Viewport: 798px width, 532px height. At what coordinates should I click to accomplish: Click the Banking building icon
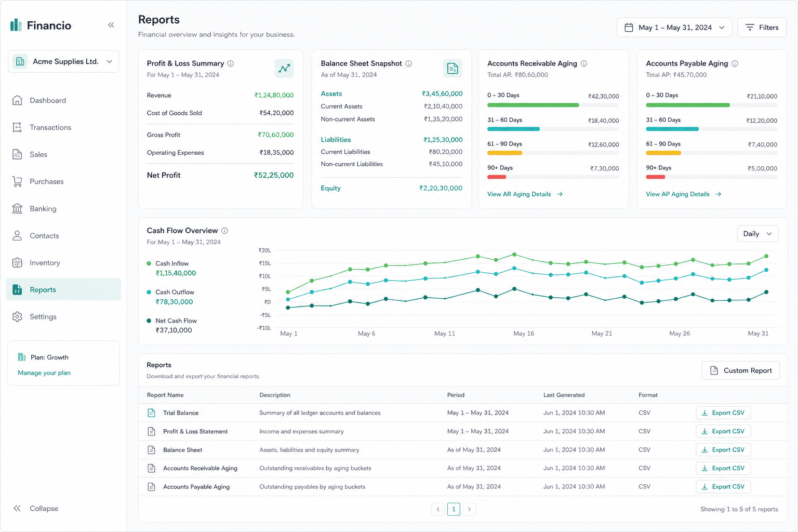17,208
